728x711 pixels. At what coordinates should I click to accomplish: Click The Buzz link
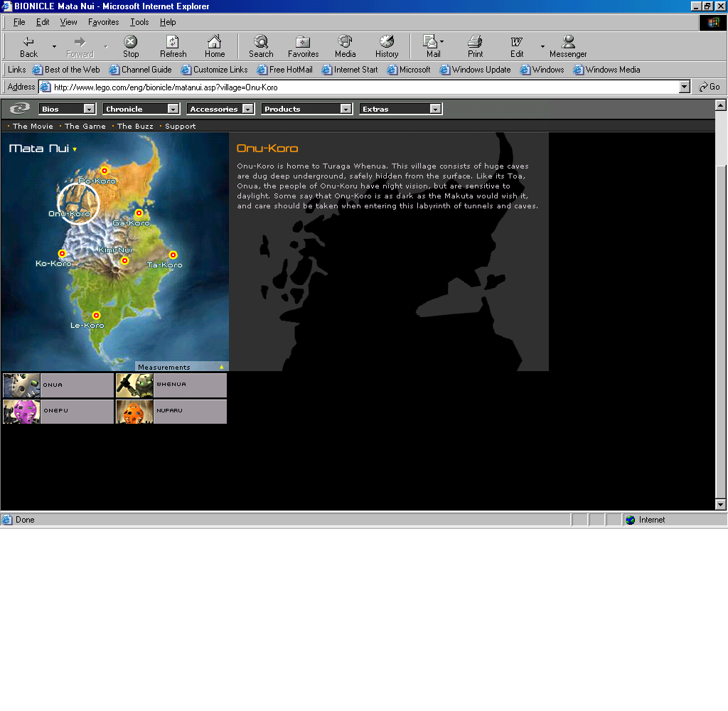click(x=135, y=127)
